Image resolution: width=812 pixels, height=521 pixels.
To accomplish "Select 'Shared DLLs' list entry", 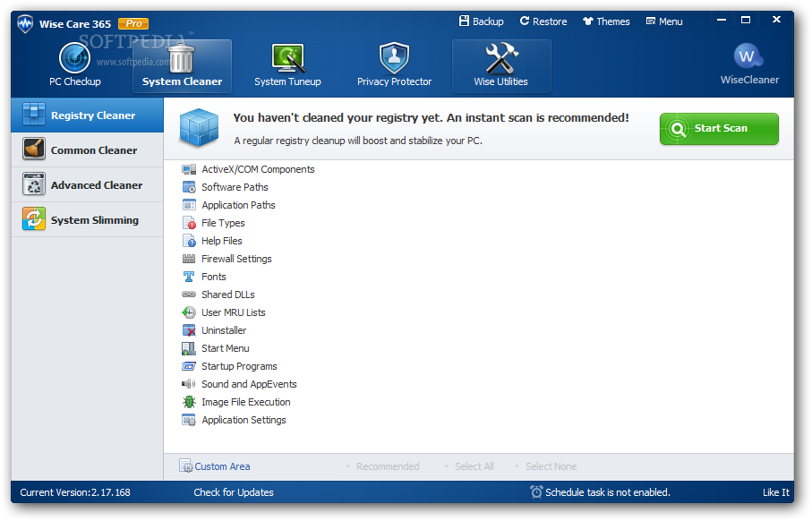I will [228, 295].
